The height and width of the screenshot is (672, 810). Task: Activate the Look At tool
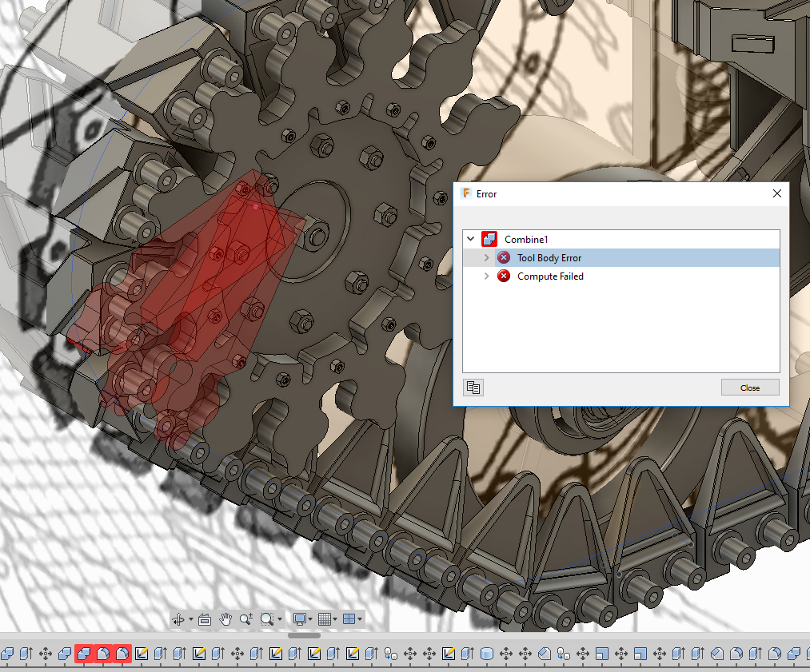pyautogui.click(x=204, y=618)
